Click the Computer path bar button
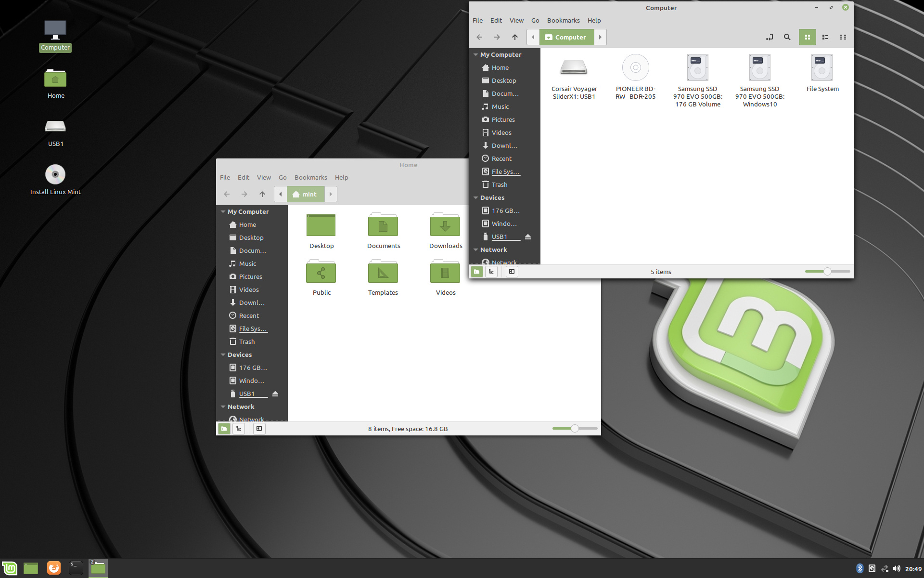 coord(566,37)
